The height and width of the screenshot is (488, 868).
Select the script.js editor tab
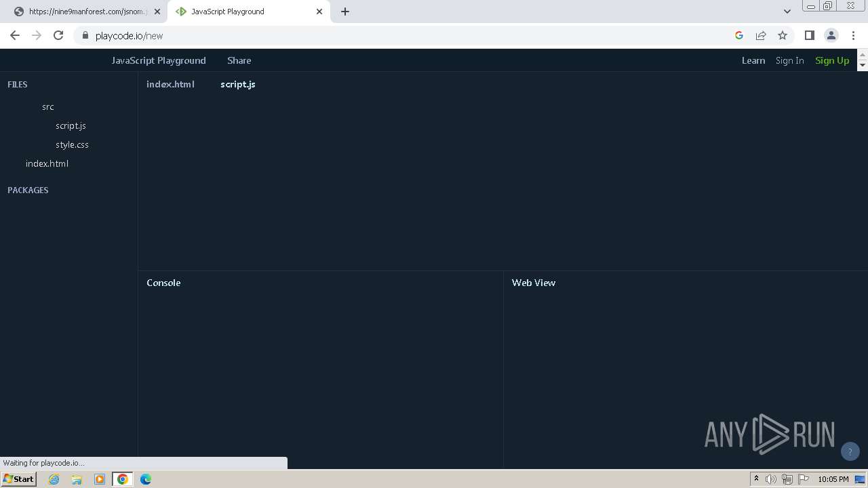coord(238,84)
